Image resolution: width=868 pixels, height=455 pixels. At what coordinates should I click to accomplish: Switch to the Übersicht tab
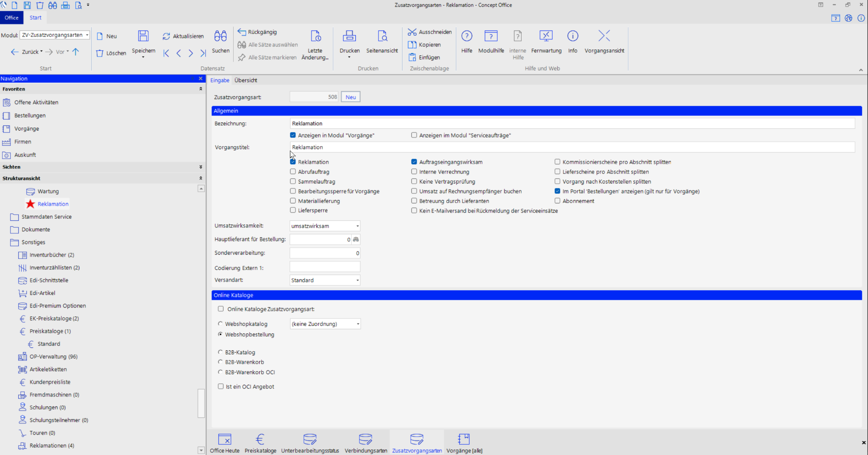(246, 80)
